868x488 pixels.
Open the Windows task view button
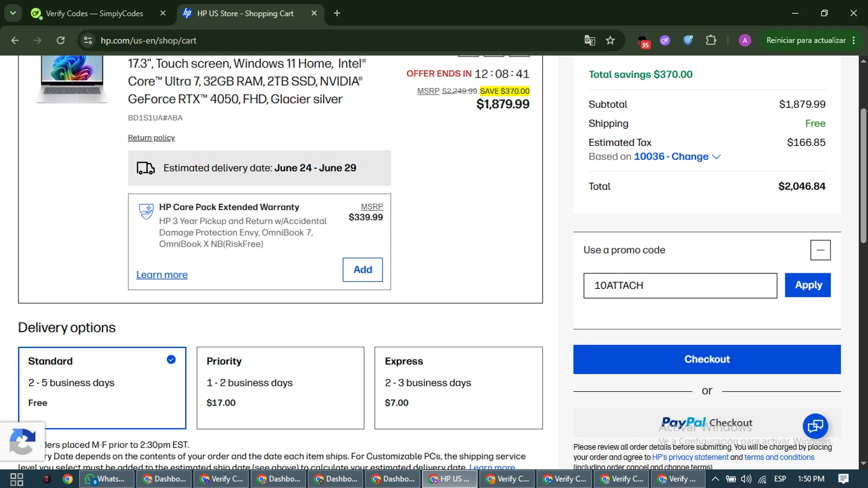17,479
